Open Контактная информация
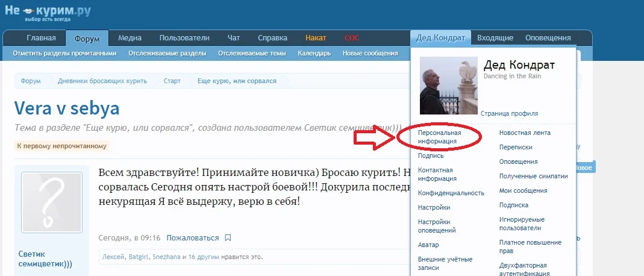 pyautogui.click(x=437, y=174)
